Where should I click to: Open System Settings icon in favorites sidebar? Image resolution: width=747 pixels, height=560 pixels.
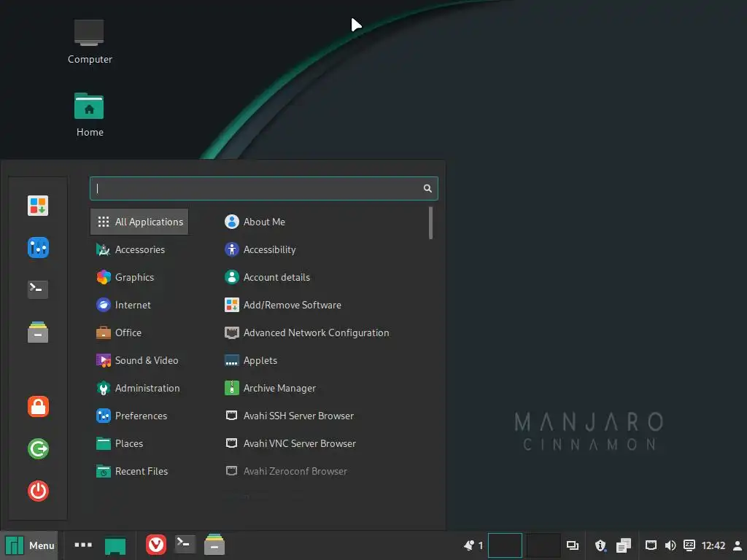click(38, 248)
